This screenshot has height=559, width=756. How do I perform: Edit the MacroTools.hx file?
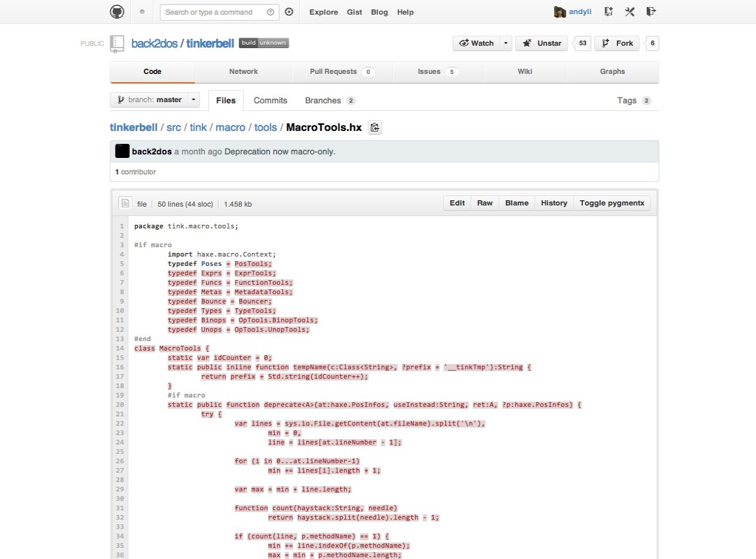click(457, 203)
